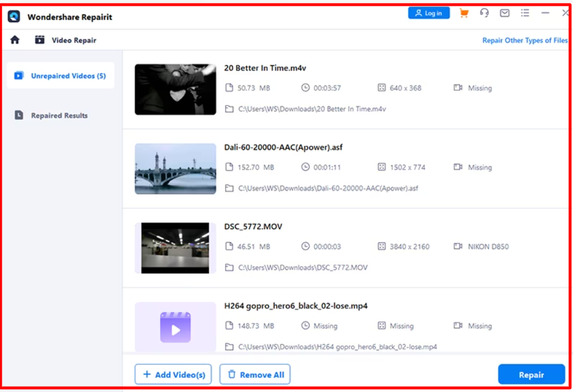Click the file name 20 Better In Time.m4v
This screenshot has width=573, height=392.
point(265,68)
